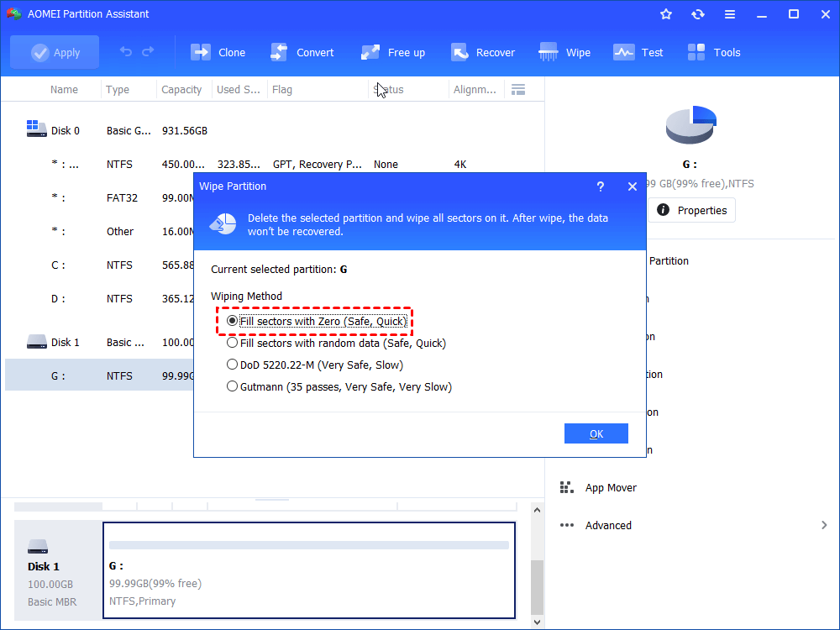840x630 pixels.
Task: Click the G: partition block in disk map
Action: (x=309, y=570)
